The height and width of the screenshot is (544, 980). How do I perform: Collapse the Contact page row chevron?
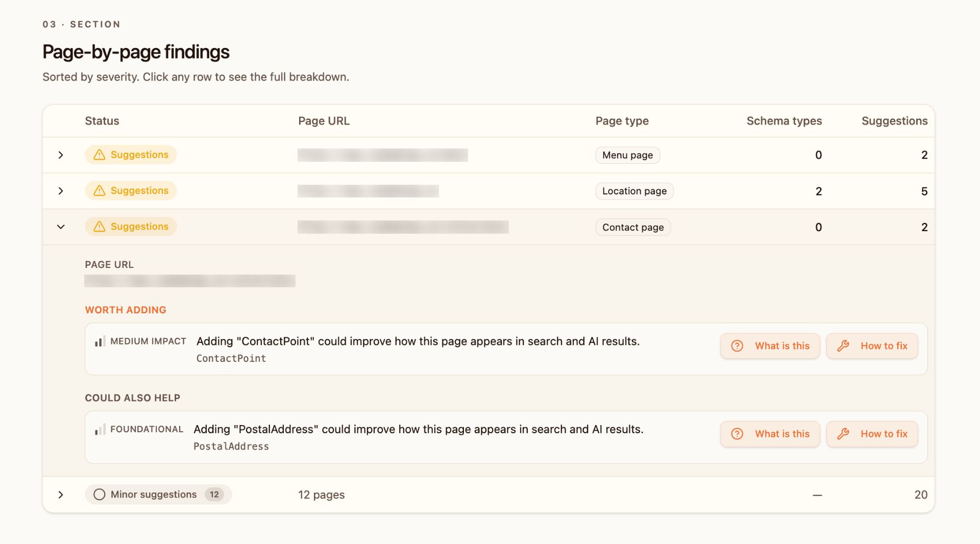click(61, 227)
